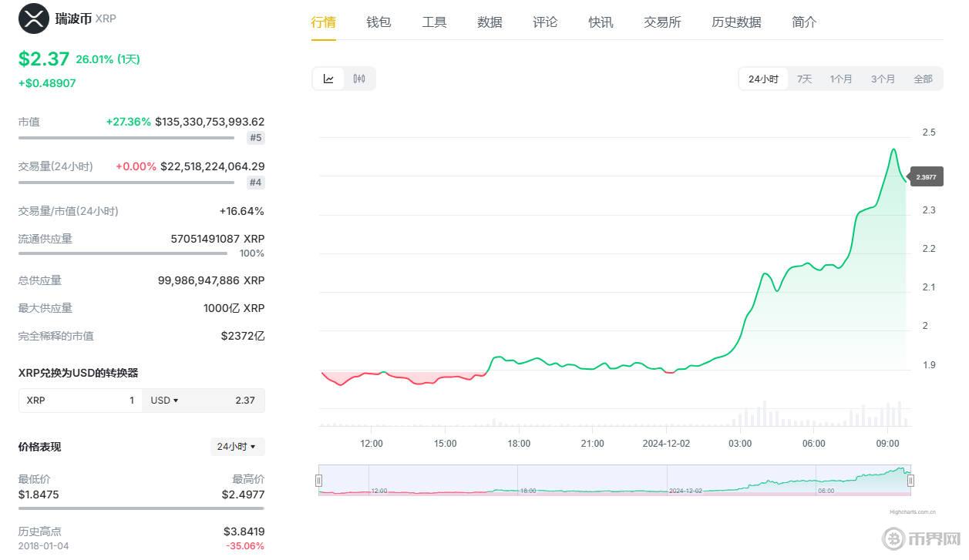Screen dimensions: 969x560
Task: Click the volume rank #4 badge
Action: coord(255,183)
